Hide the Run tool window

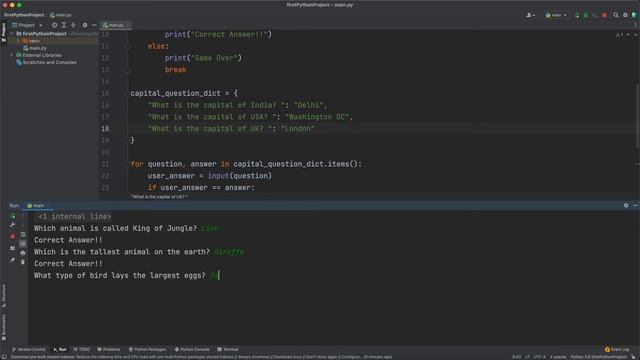click(635, 206)
